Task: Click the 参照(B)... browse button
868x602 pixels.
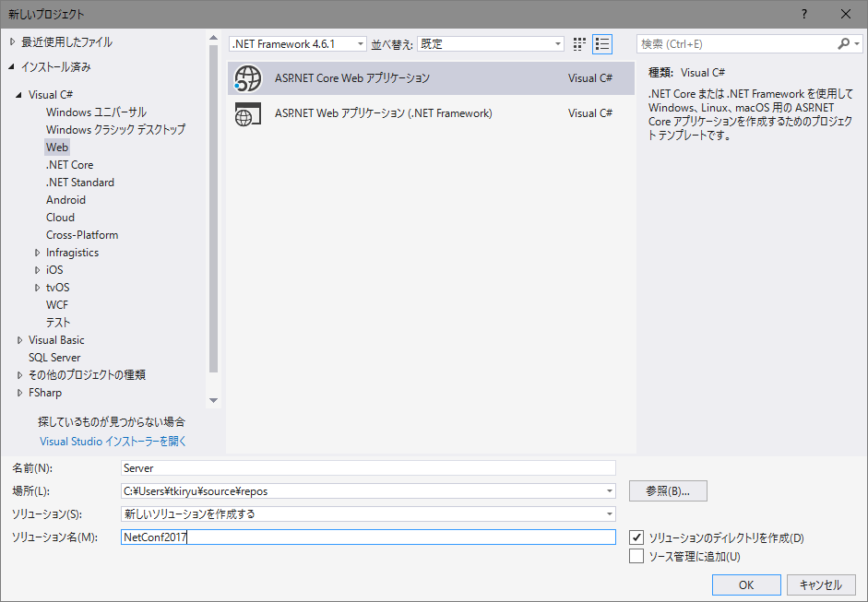Action: 668,490
